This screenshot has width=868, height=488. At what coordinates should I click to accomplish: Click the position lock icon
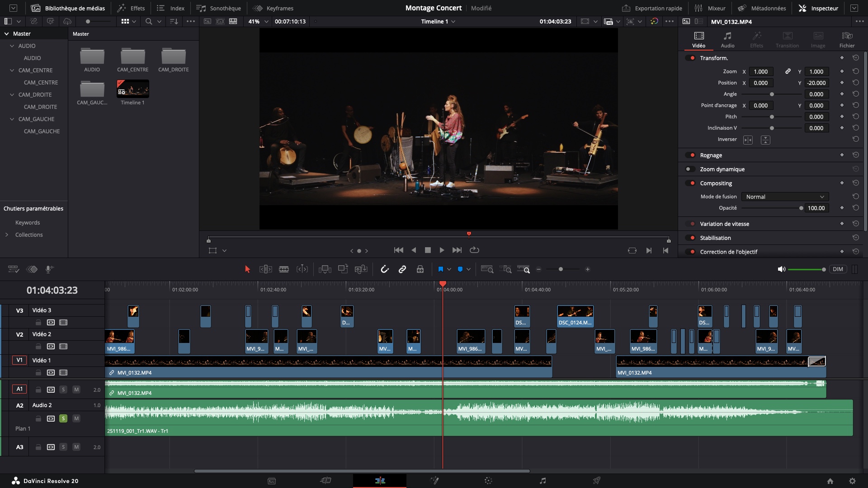tap(420, 269)
